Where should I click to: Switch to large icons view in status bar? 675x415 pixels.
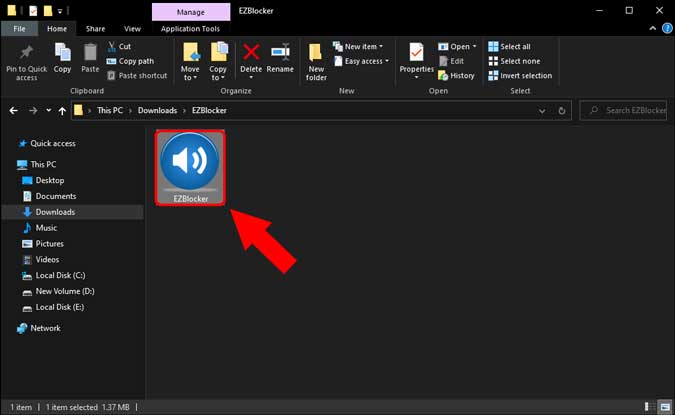[665, 407]
